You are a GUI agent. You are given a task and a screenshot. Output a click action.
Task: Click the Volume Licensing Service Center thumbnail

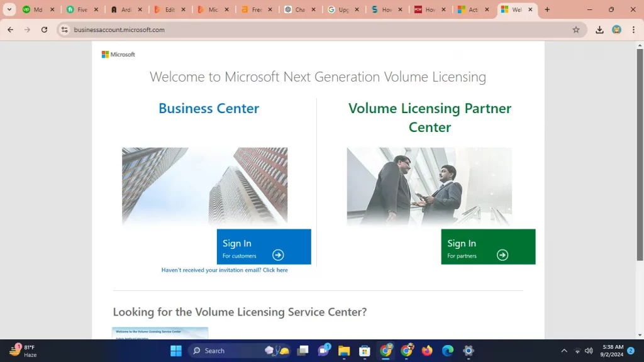[160, 333]
